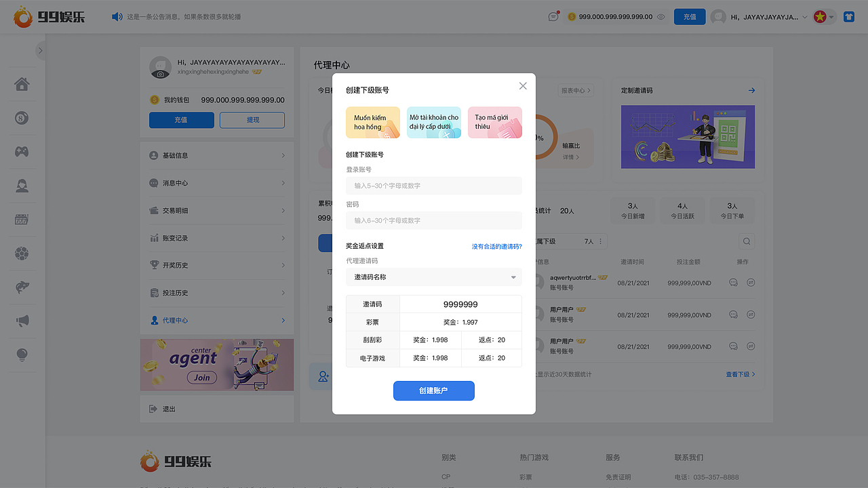Open the 邀请码名称 dropdown in the dialog
868x488 pixels.
point(433,277)
